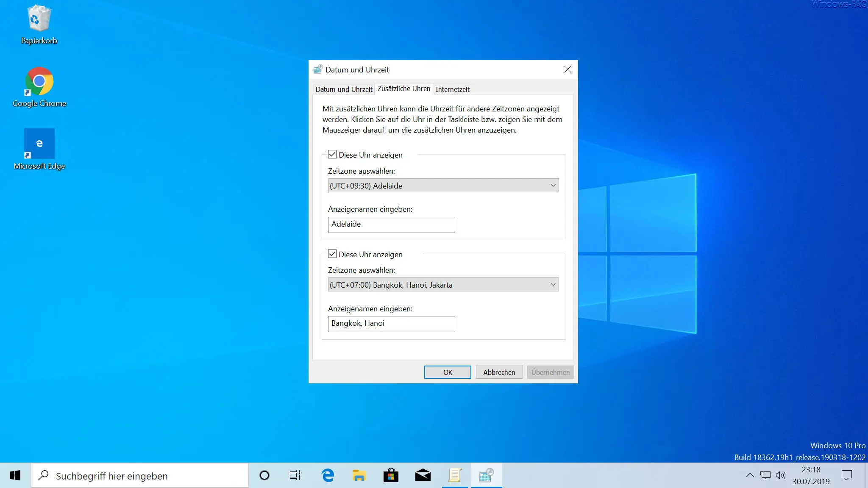This screenshot has width=868, height=488.
Task: Select the Microsoft Edge desktop shortcut
Action: (x=39, y=149)
